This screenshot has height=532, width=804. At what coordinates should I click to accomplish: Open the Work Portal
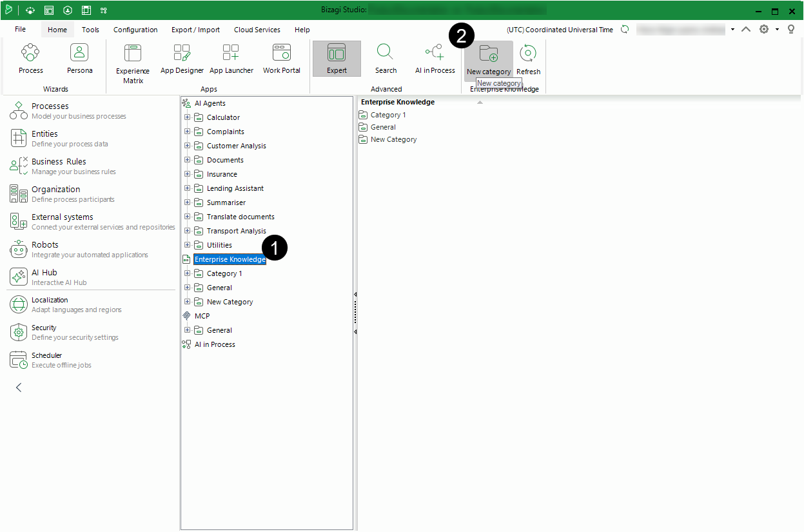pos(282,59)
